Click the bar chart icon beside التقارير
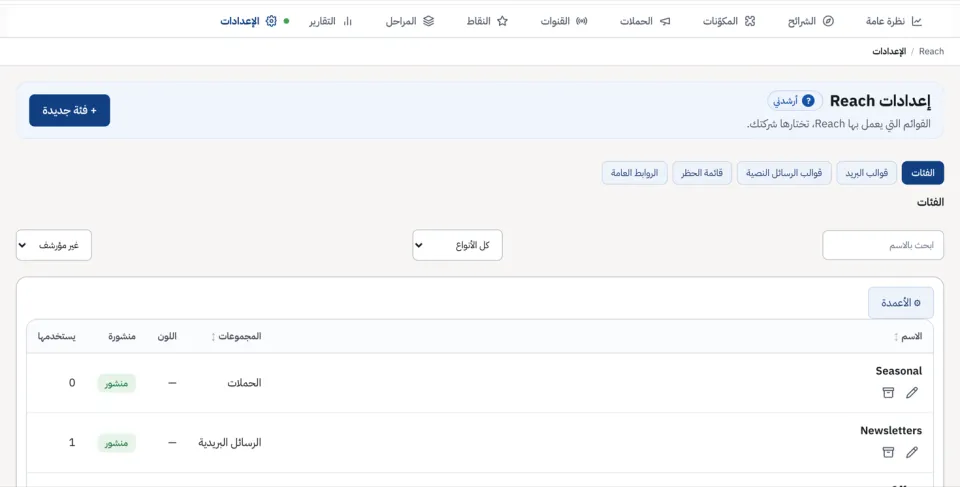This screenshot has width=960, height=487. point(347,21)
